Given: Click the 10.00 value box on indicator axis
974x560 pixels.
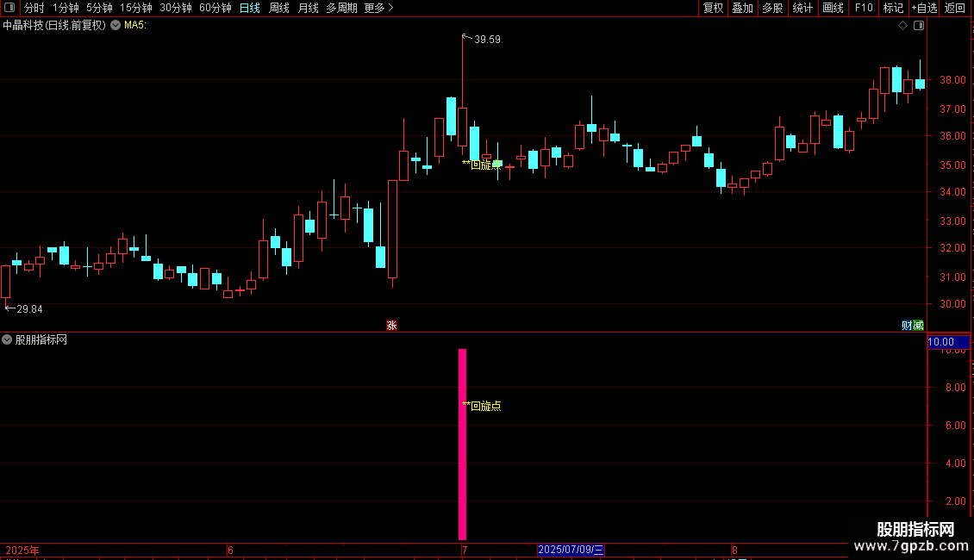Looking at the screenshot, I should pos(948,342).
